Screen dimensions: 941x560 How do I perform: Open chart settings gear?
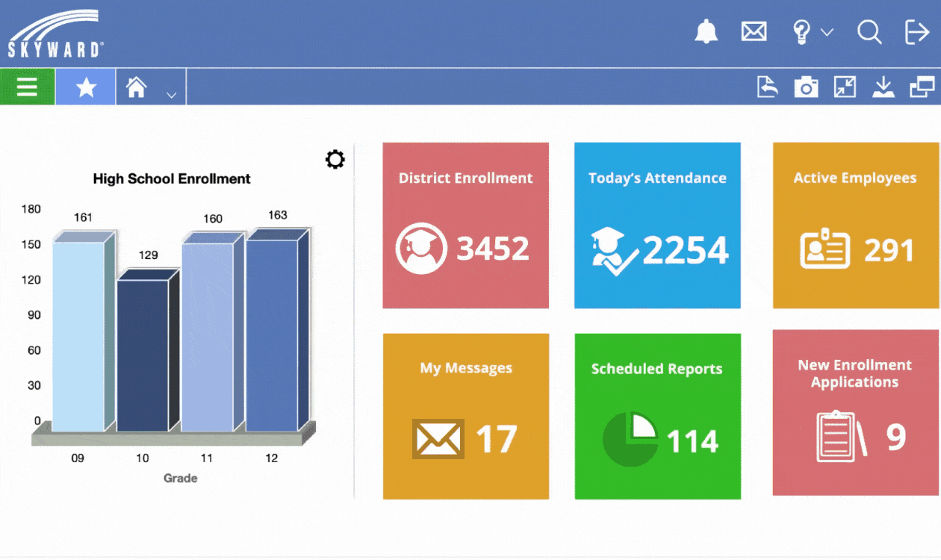(x=335, y=159)
